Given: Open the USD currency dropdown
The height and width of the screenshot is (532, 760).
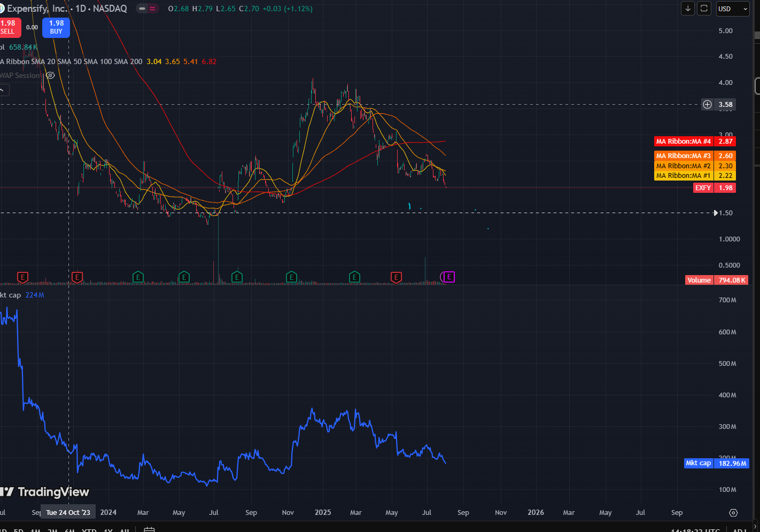Looking at the screenshot, I should pyautogui.click(x=733, y=9).
